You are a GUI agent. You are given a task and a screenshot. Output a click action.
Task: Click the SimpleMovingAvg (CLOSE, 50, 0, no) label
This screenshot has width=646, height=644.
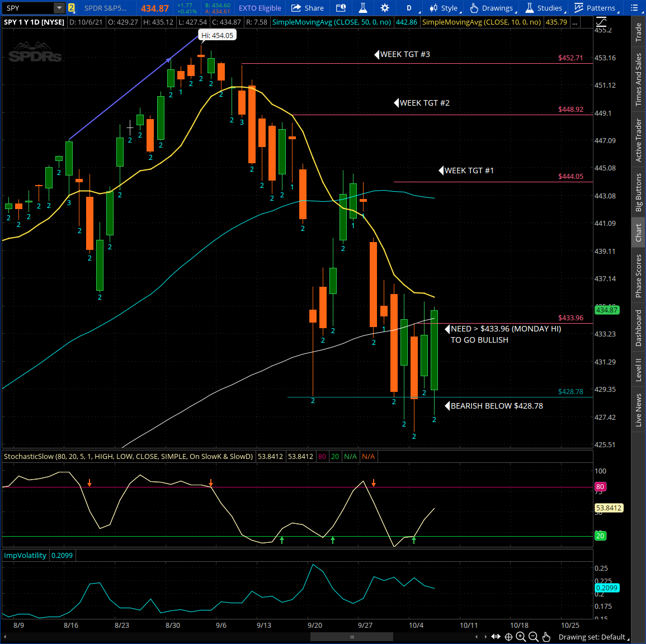(x=332, y=22)
